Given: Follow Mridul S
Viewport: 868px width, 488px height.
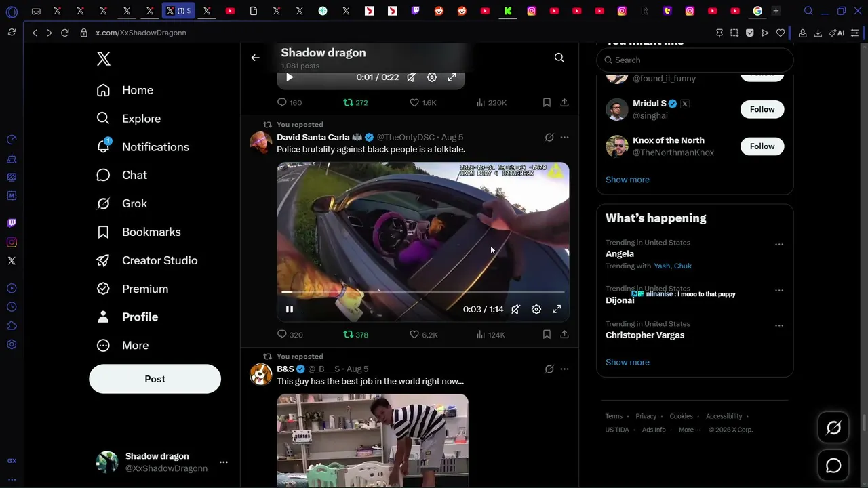Looking at the screenshot, I should point(762,109).
